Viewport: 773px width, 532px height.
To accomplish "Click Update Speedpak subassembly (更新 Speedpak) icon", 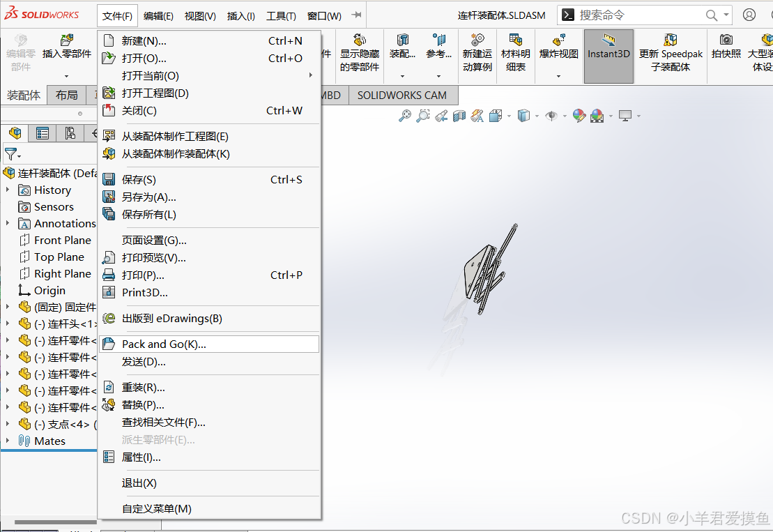I will point(671,40).
